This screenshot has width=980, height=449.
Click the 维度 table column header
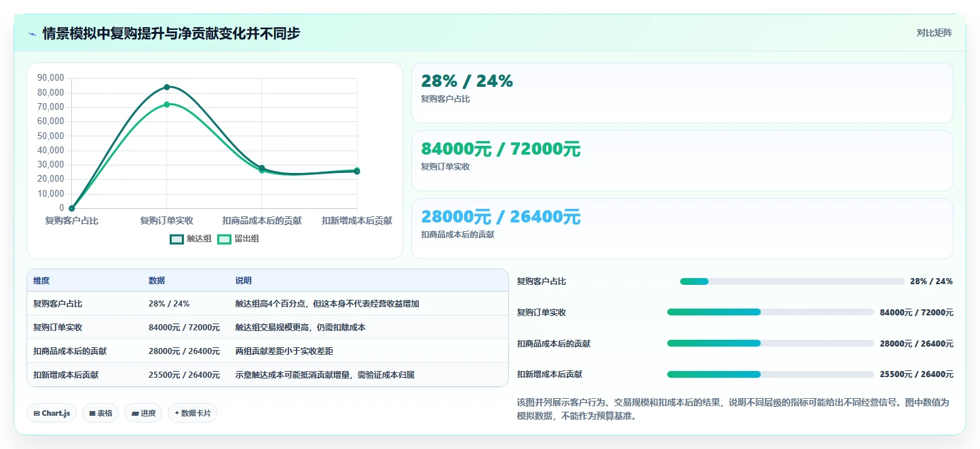(41, 281)
